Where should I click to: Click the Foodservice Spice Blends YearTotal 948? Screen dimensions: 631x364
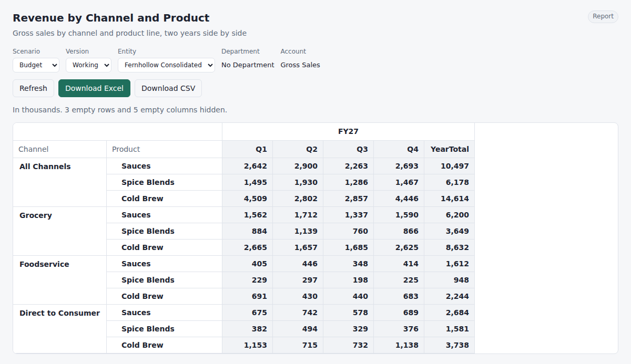tap(450, 280)
